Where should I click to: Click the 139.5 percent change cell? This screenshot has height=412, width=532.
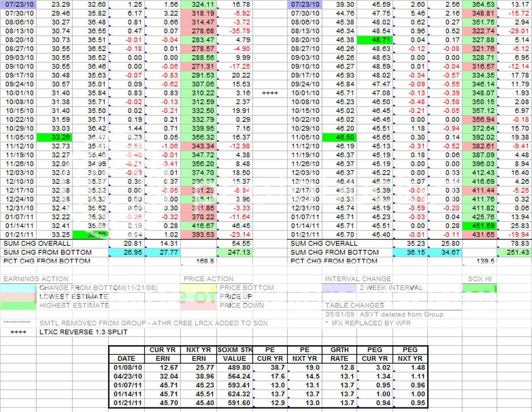pyautogui.click(x=479, y=261)
